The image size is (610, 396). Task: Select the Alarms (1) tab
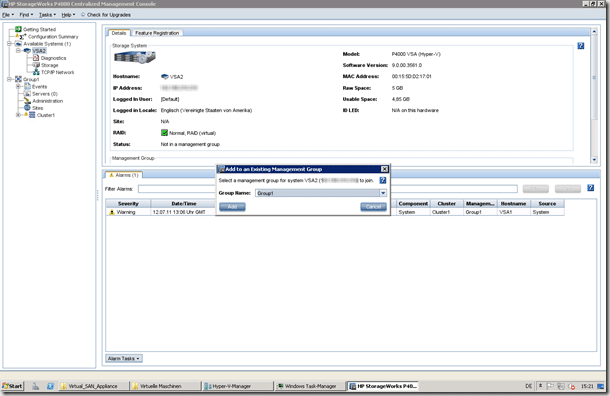pos(124,175)
